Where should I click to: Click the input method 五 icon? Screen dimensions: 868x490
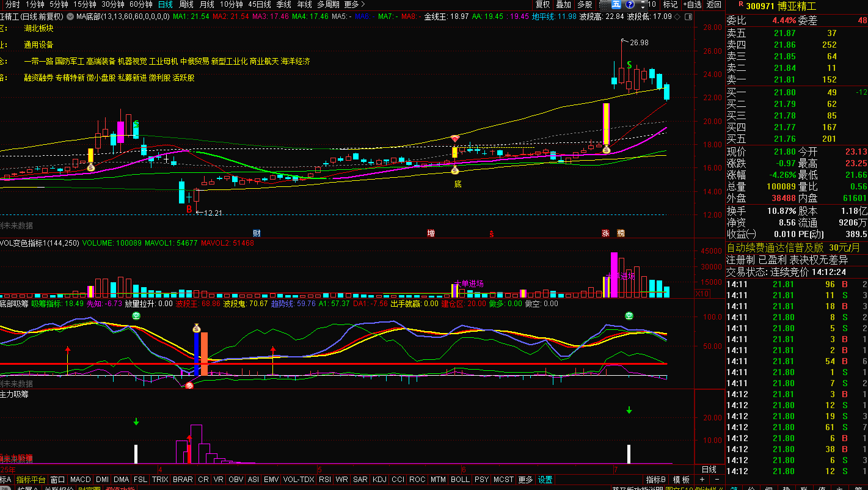point(616,4)
